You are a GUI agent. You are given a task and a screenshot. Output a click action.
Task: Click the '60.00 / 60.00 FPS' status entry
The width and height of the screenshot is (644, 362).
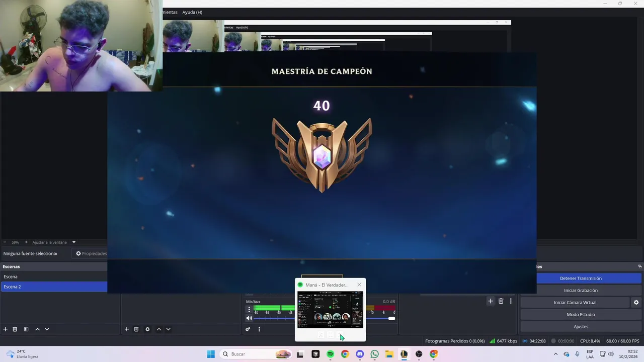point(623,341)
